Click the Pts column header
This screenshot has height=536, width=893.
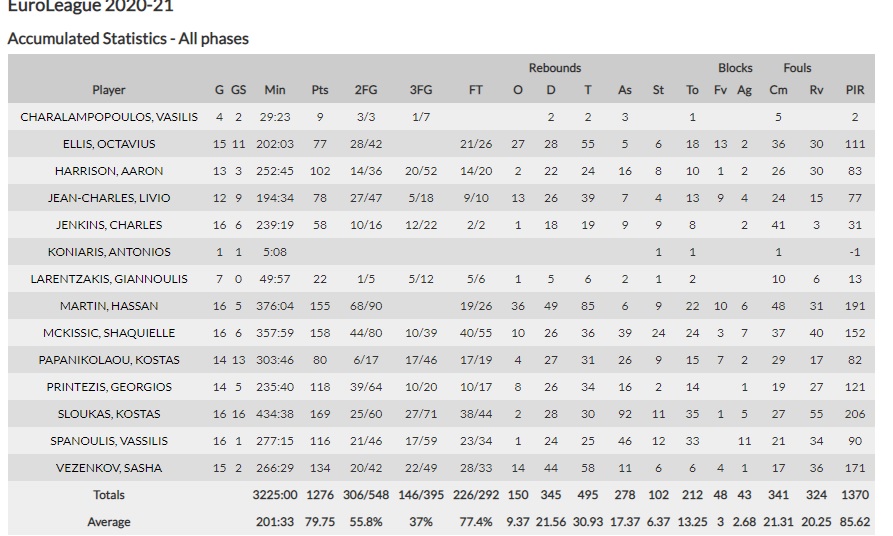point(320,90)
